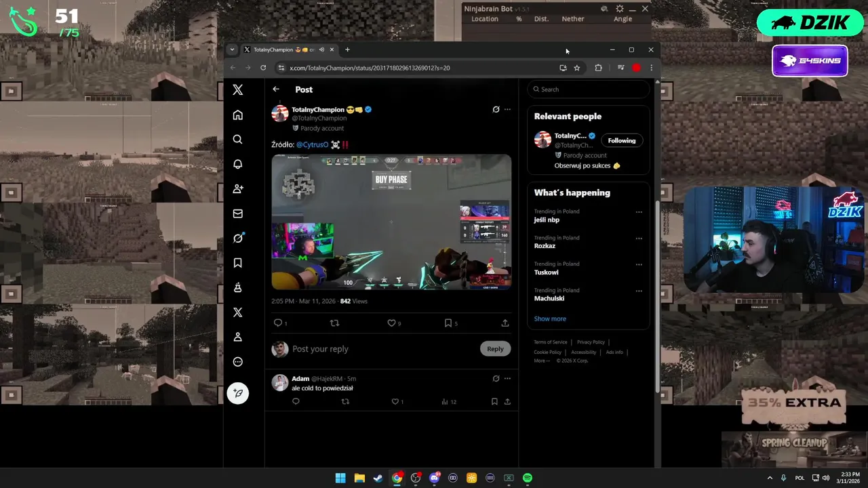The height and width of the screenshot is (488, 868).
Task: Open Spotify from the taskbar
Action: (528, 478)
